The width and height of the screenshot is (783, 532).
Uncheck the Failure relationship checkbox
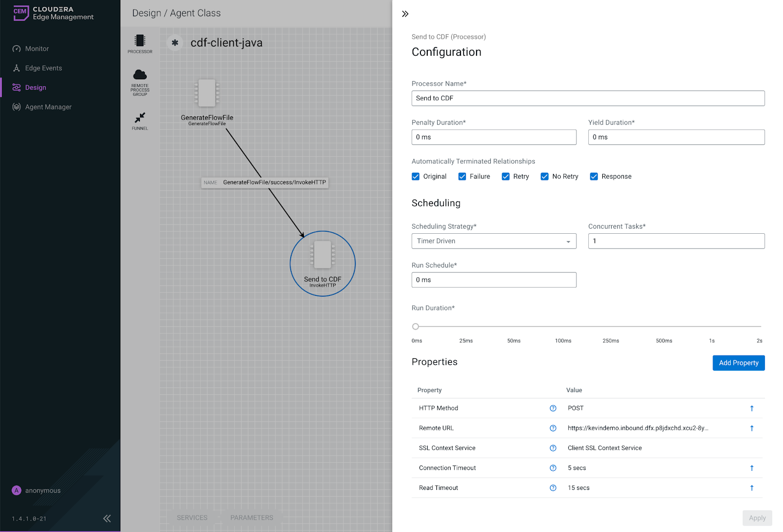point(462,177)
